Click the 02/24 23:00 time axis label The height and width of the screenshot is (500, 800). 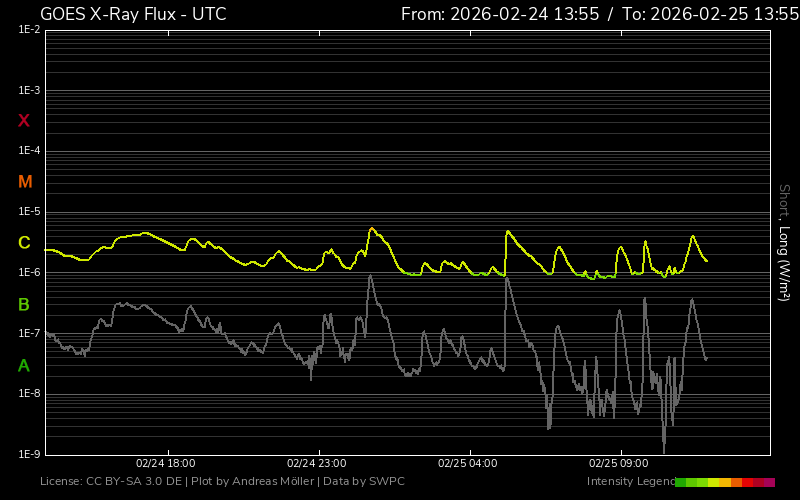317,464
